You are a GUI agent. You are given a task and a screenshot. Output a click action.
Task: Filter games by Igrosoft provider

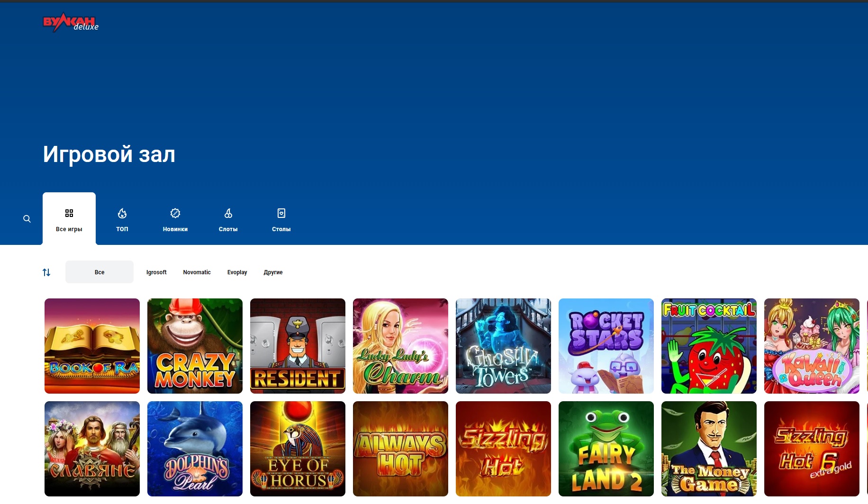156,272
